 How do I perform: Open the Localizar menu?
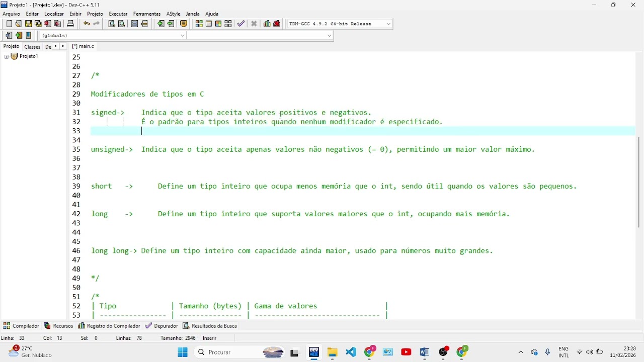click(54, 14)
